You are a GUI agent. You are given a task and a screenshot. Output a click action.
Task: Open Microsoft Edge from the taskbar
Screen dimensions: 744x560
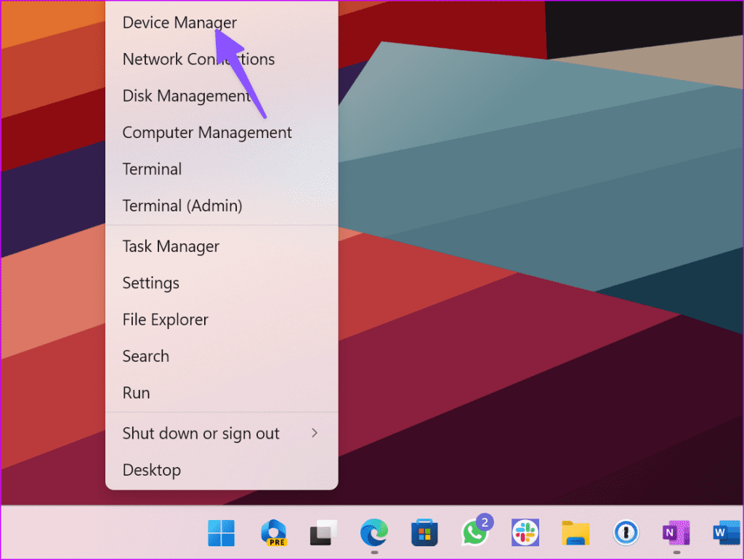(374, 532)
